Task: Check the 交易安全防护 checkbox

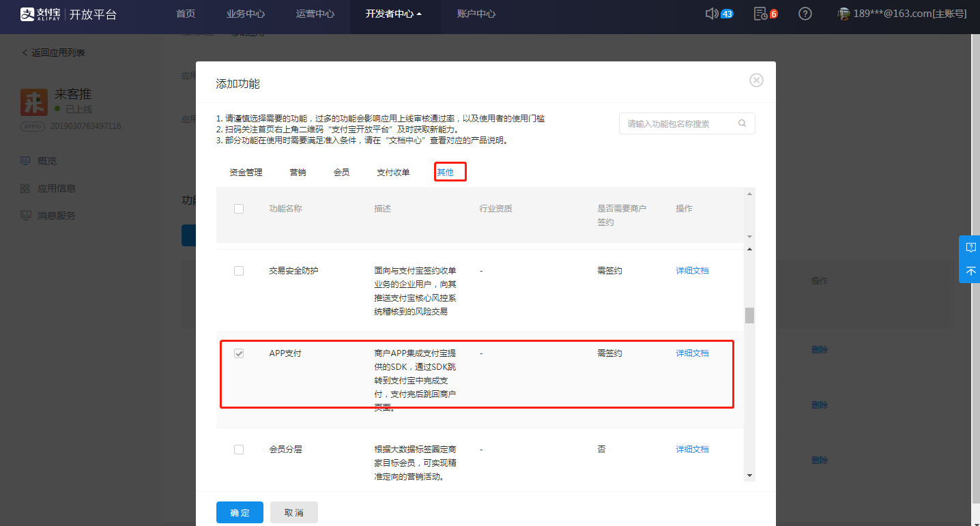Action: (x=239, y=271)
